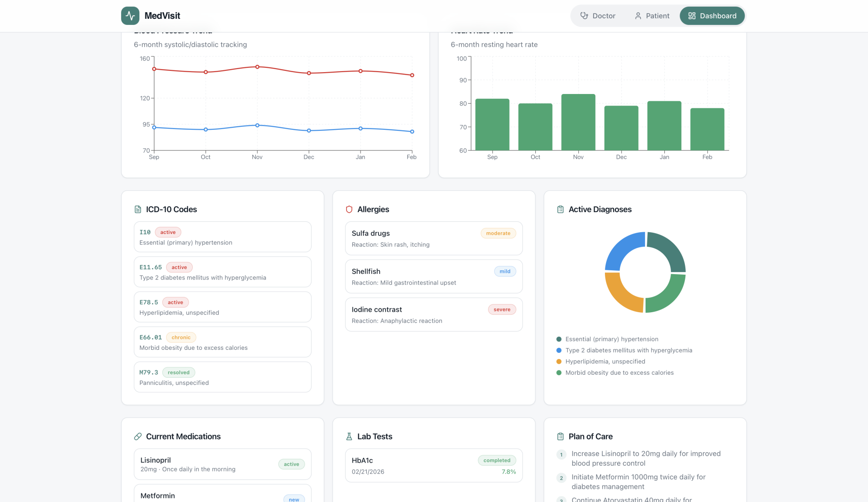Click the HbA1c lab test card
The image size is (868, 502).
[x=434, y=465]
